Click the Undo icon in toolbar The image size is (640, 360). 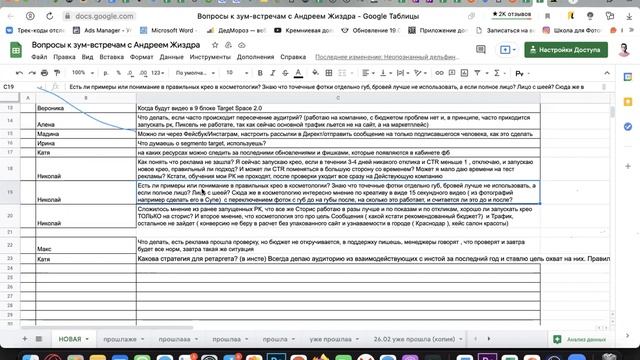coord(19,73)
